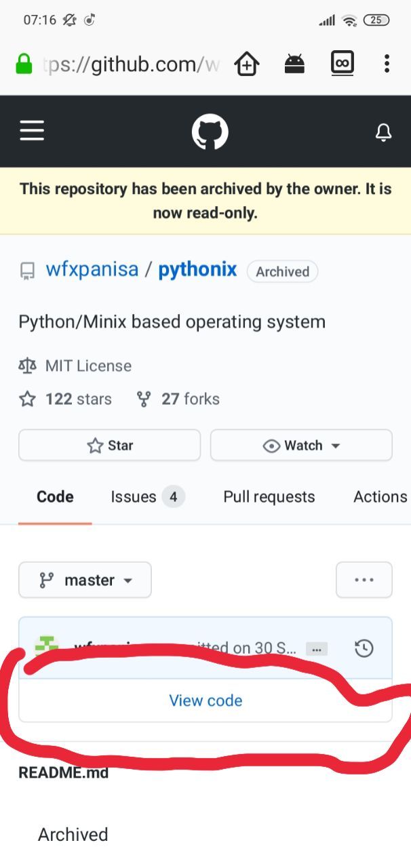Viewport: 411px width, 868px height.
Task: Tap the status bar Wi-Fi icon
Action: coord(349,20)
